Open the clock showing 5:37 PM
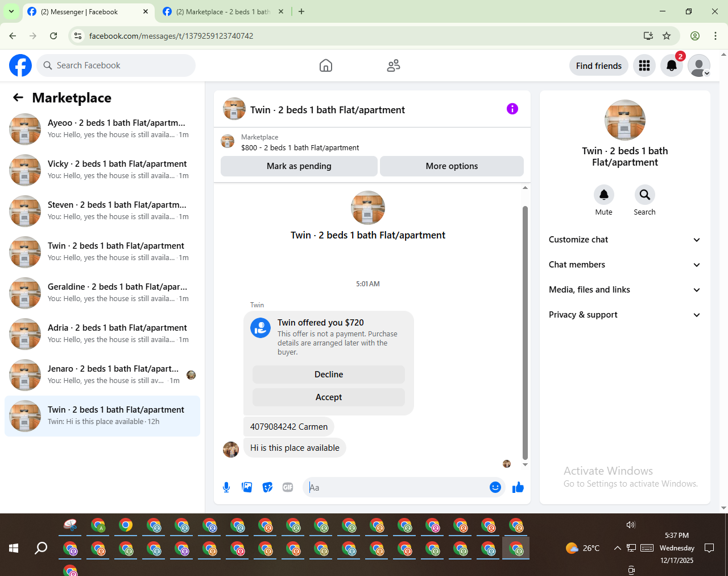This screenshot has height=576, width=728. [x=677, y=536]
